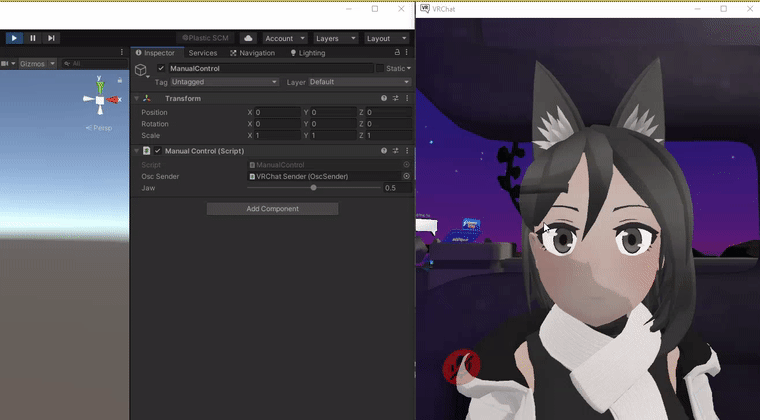Click the Manual Control script icon
Viewport: 760px width, 420px height.
[x=146, y=151]
